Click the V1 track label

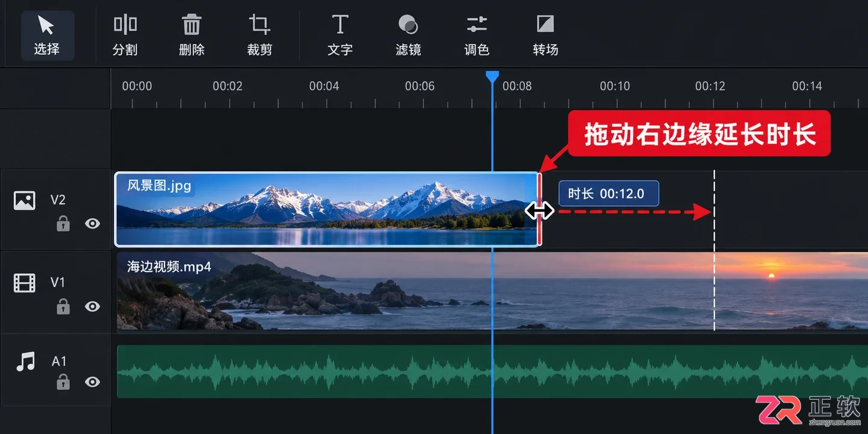click(58, 282)
